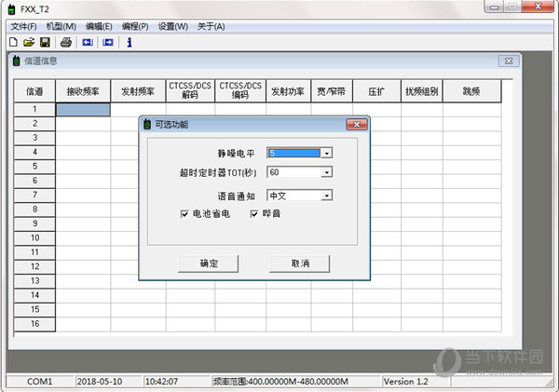Viewport: 559px width, 392px height.
Task: Select channel row header 16
Action: [34, 324]
